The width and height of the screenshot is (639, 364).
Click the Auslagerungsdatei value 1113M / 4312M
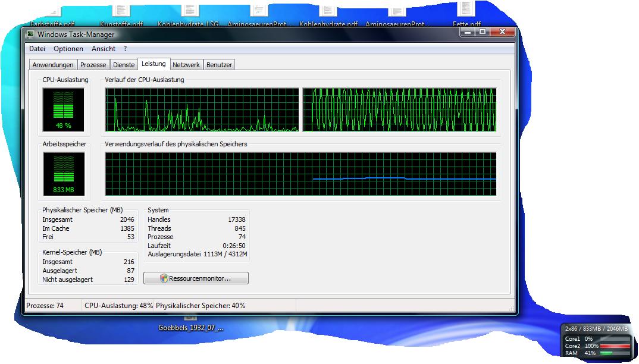225,255
